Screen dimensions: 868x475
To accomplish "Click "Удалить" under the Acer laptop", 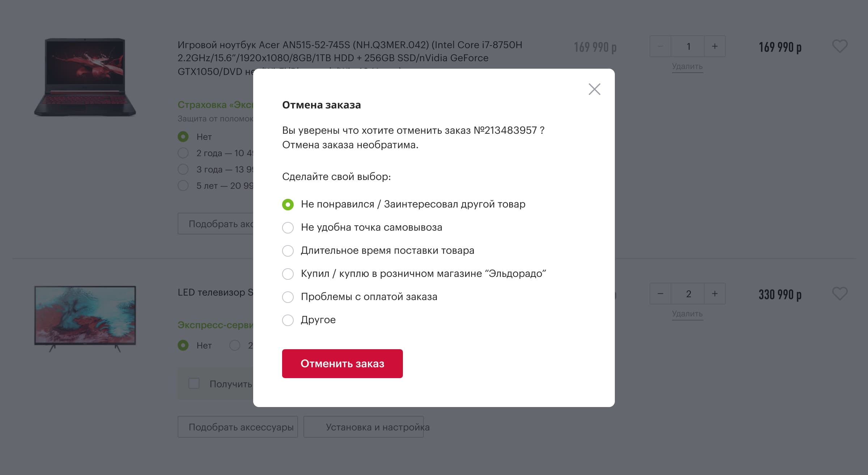I will click(x=687, y=67).
